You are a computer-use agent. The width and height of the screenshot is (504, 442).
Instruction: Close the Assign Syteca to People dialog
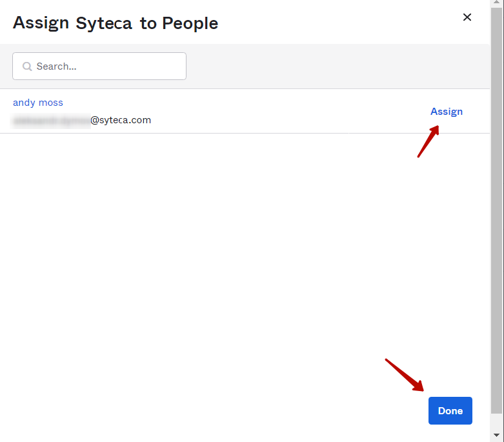click(x=467, y=17)
